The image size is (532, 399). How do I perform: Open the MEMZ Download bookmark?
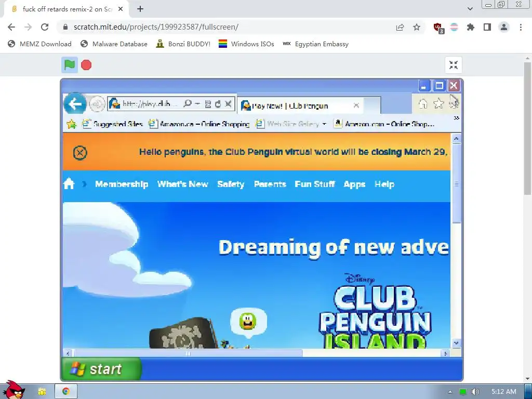(x=39, y=44)
